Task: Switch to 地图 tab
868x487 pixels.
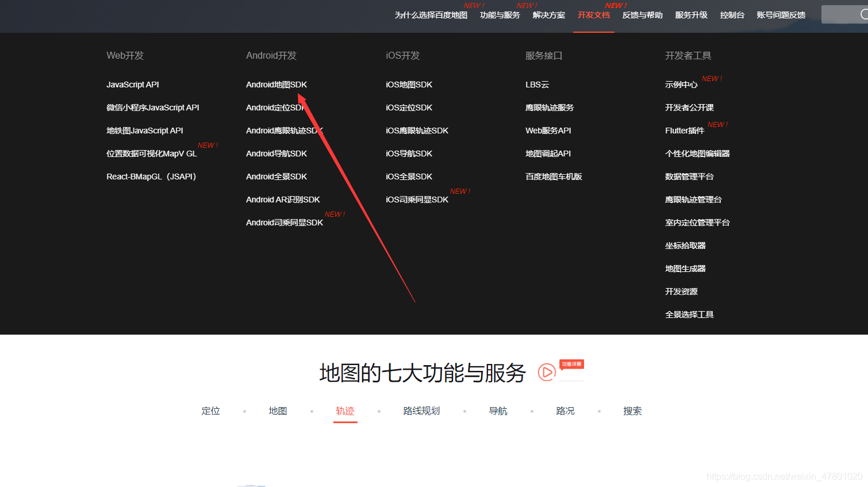Action: [x=278, y=411]
